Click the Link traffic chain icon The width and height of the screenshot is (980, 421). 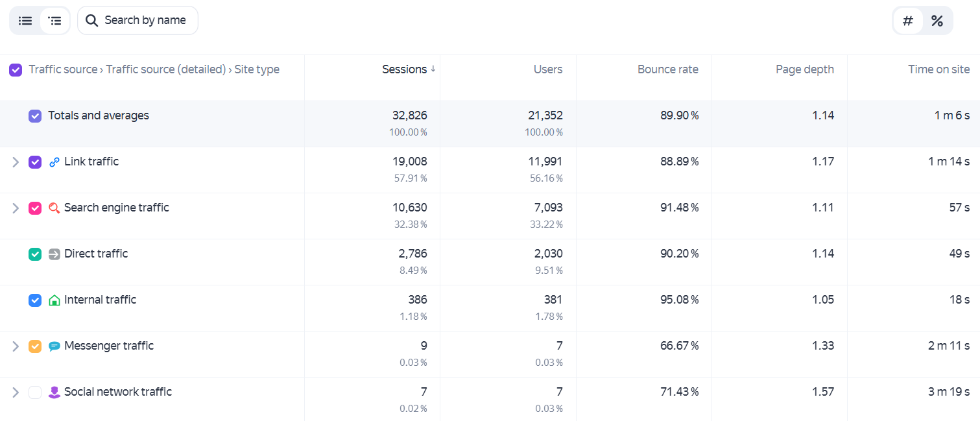pyautogui.click(x=54, y=162)
